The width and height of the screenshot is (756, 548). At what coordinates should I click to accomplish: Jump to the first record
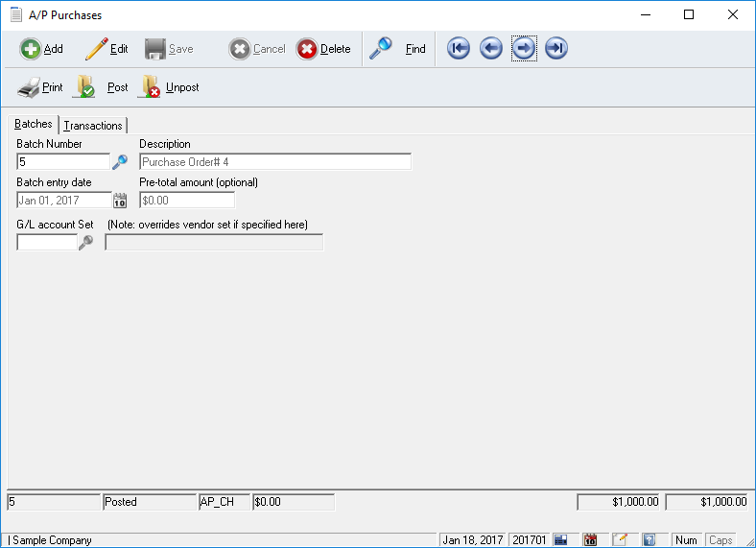[459, 49]
